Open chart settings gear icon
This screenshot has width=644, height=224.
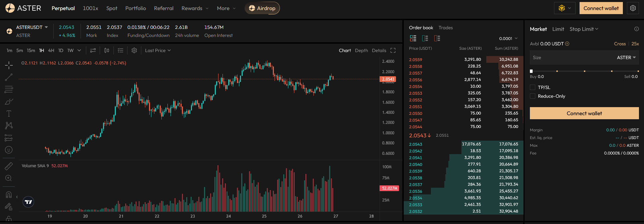tap(134, 50)
